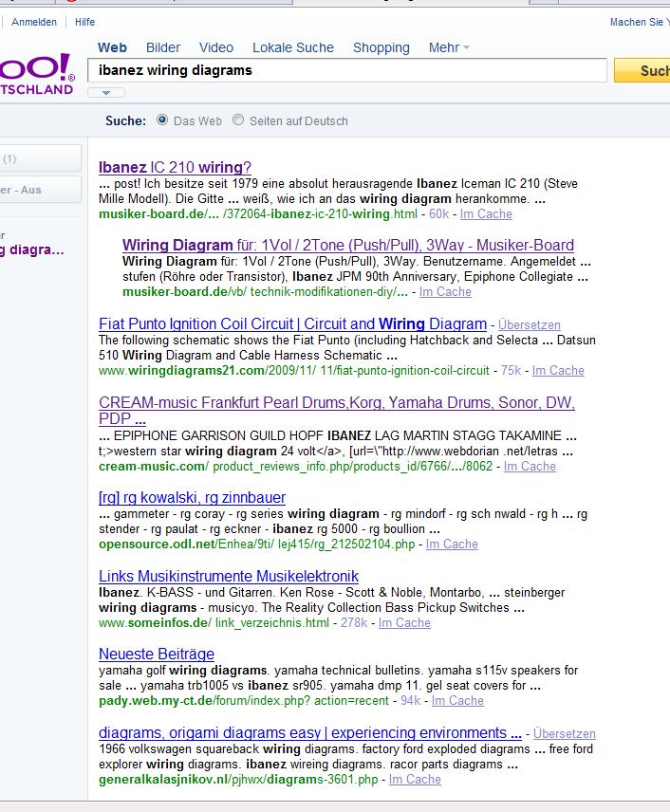Screen dimensions: 670x812
Task: Expand search options arrow below search box
Action: tap(106, 93)
